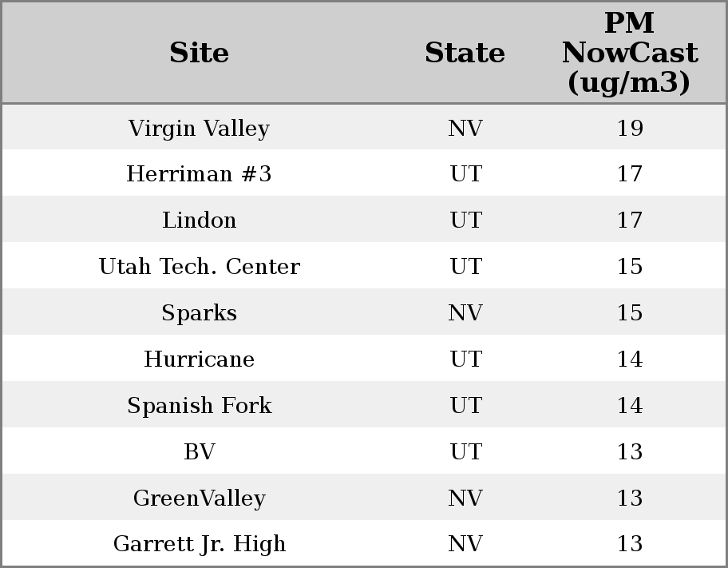Click the GreenValley site name

[x=200, y=498]
